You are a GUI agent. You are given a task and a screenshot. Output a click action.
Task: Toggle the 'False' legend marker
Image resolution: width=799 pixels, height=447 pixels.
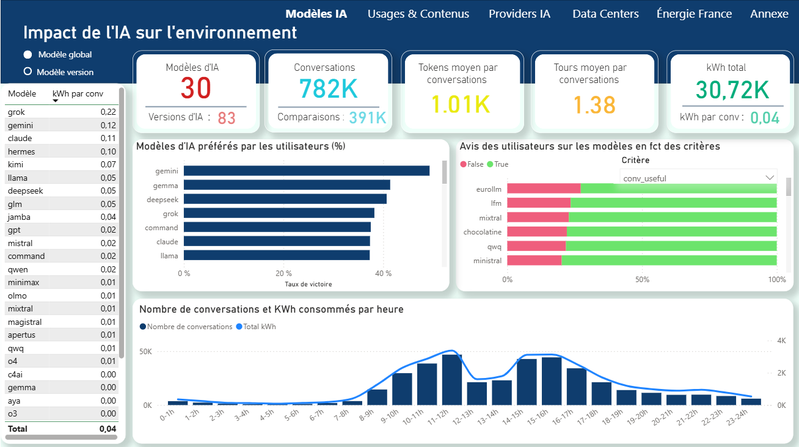pos(463,163)
